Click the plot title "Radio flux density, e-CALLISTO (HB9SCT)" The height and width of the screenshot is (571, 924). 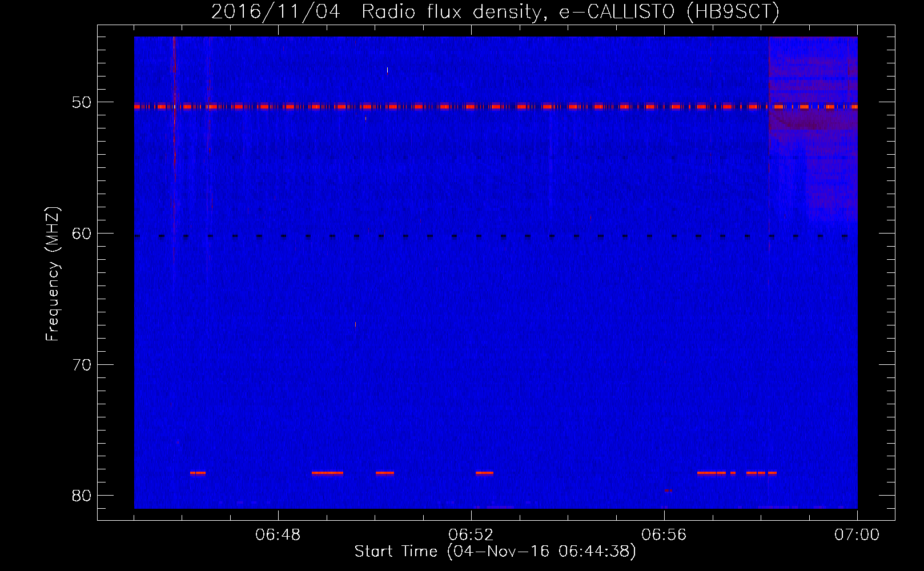(x=570, y=11)
